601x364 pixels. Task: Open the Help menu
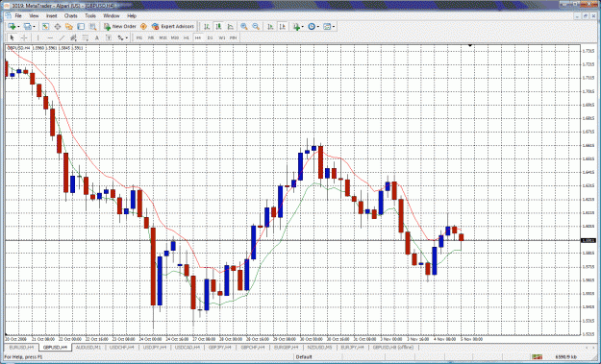[x=132, y=15]
